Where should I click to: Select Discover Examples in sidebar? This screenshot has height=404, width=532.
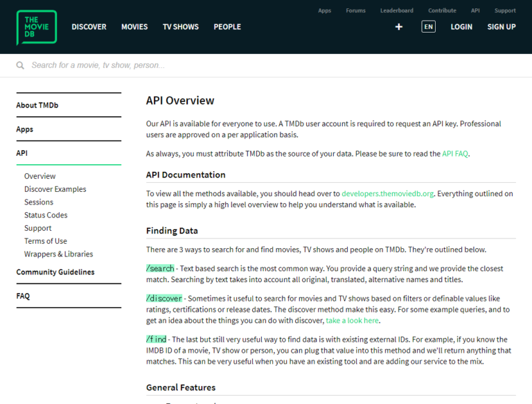click(55, 189)
